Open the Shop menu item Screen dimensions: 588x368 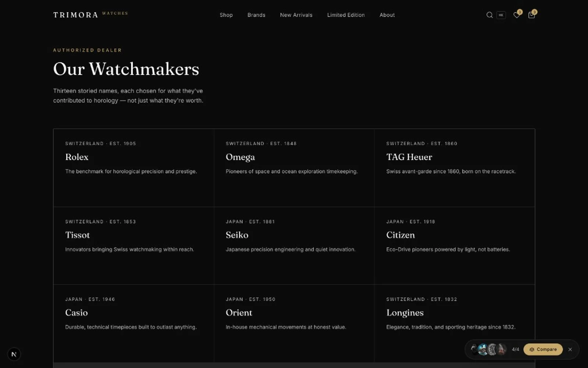226,15
